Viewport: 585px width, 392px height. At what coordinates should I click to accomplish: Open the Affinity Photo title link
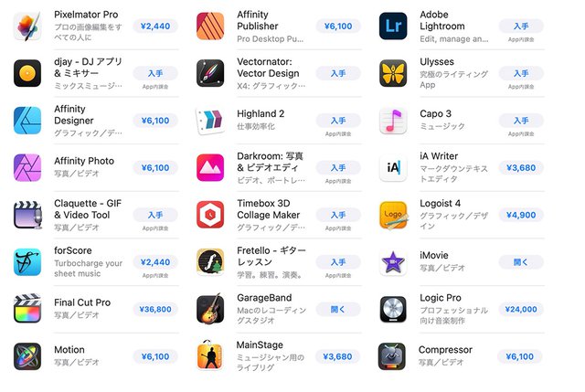(84, 161)
